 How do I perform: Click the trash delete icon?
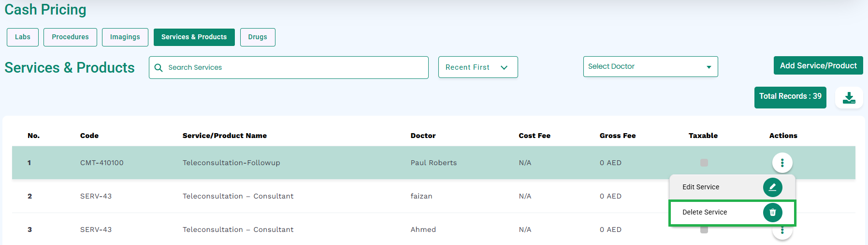[772, 213]
